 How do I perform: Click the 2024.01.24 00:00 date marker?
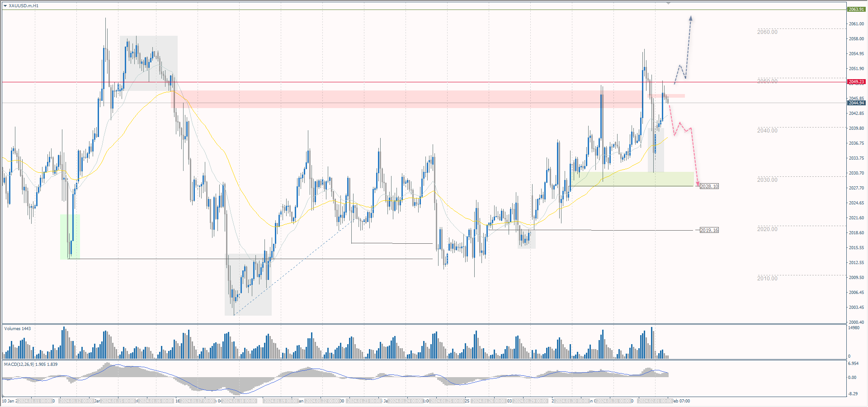point(405,401)
